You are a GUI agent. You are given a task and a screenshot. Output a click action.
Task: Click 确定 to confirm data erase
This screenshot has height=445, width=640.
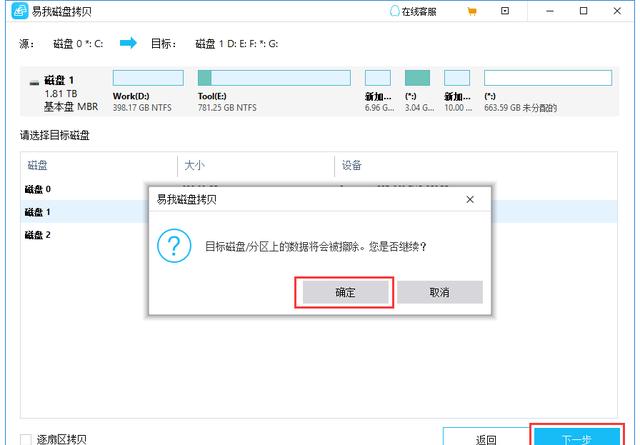click(x=344, y=292)
